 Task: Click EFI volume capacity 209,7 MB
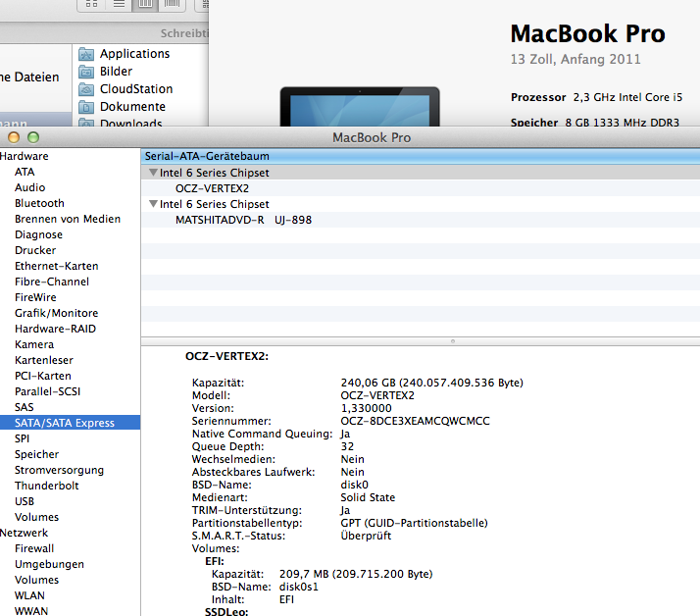304,574
